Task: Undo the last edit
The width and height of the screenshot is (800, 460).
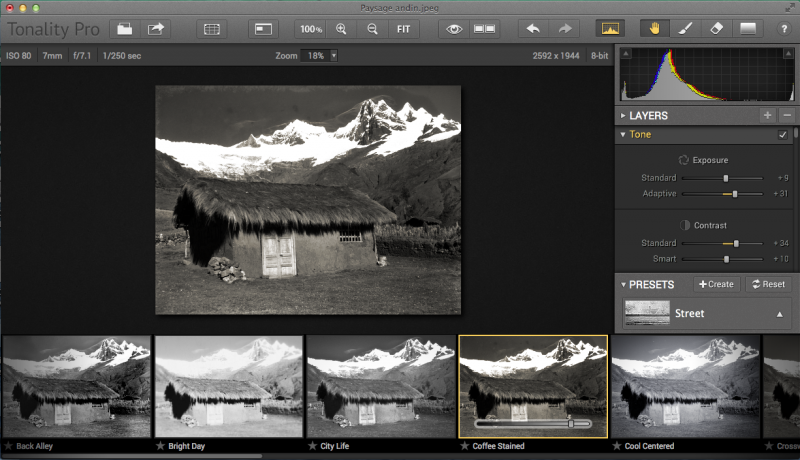Action: [533, 29]
